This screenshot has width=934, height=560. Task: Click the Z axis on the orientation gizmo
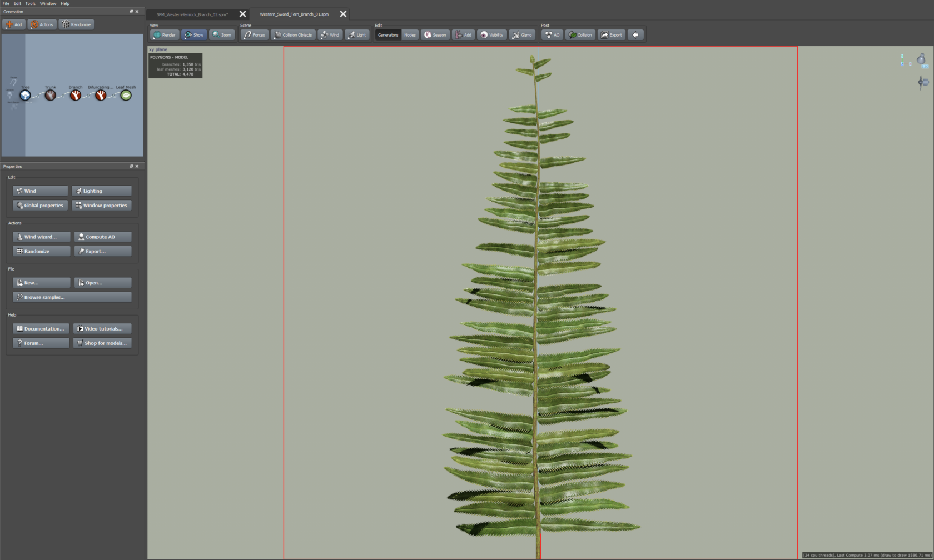click(x=902, y=64)
